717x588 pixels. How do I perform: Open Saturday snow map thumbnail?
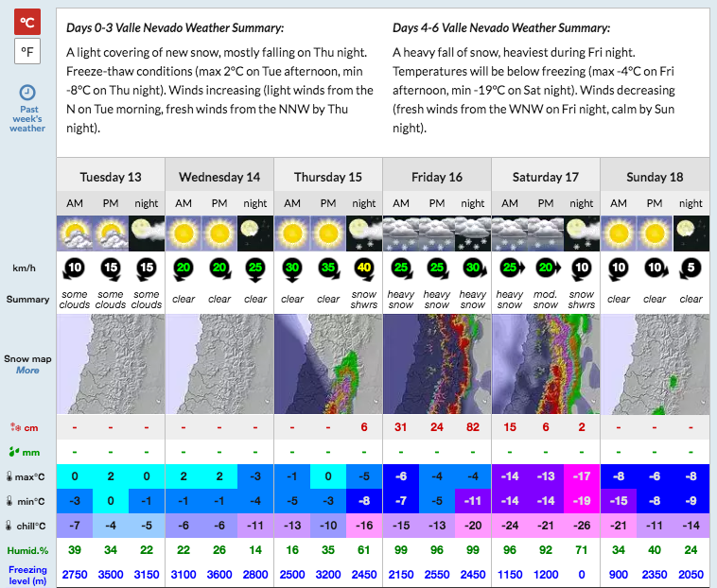click(546, 364)
